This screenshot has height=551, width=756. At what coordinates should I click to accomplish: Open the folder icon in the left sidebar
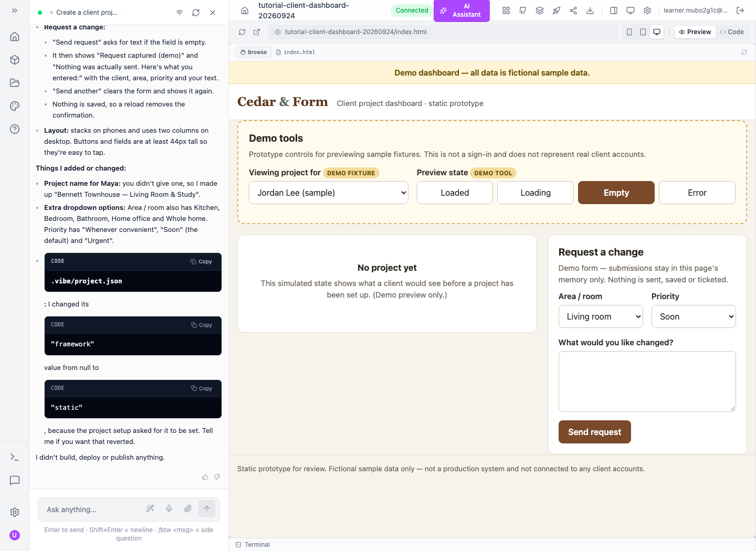(x=15, y=83)
